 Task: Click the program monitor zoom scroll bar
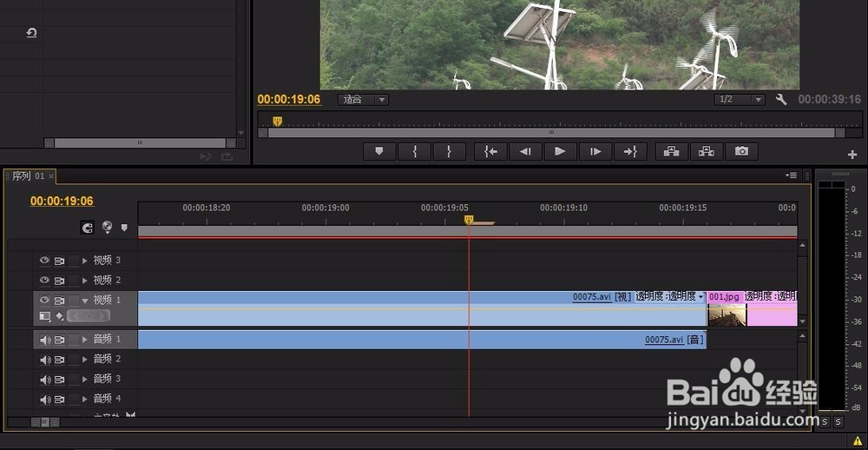pos(551,133)
